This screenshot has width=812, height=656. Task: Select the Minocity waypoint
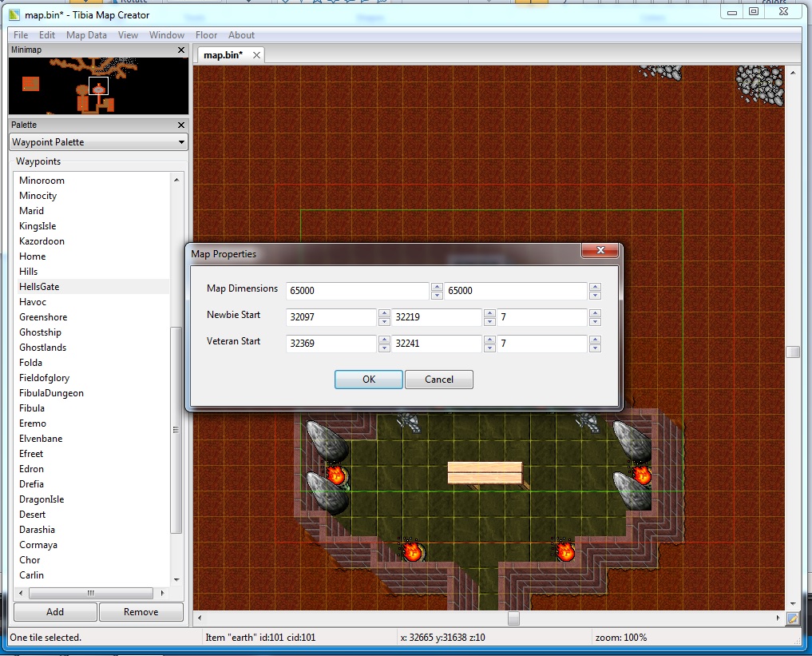pyautogui.click(x=38, y=195)
